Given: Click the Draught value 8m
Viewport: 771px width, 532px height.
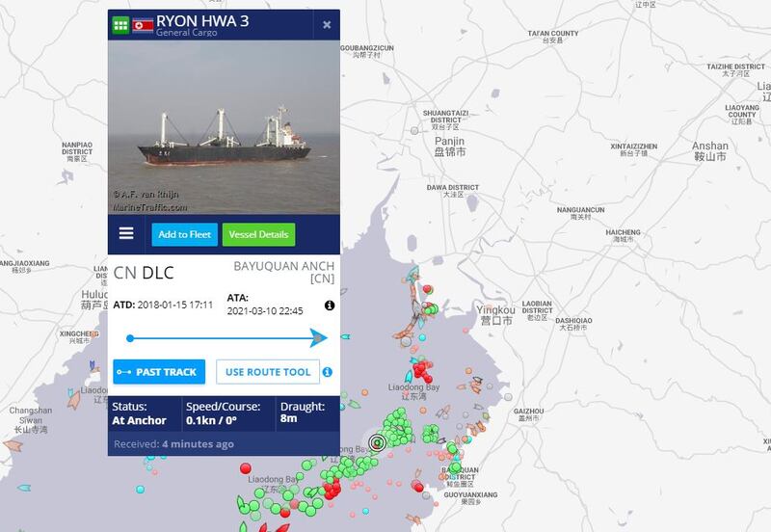Looking at the screenshot, I should pyautogui.click(x=288, y=418).
